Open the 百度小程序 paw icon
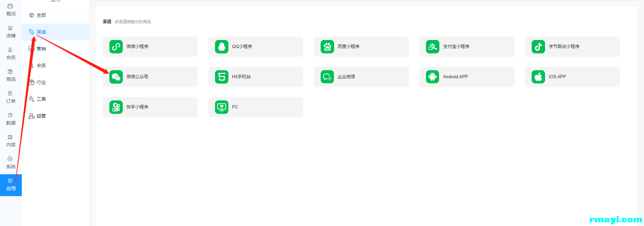The width and height of the screenshot is (644, 226). 327,47
